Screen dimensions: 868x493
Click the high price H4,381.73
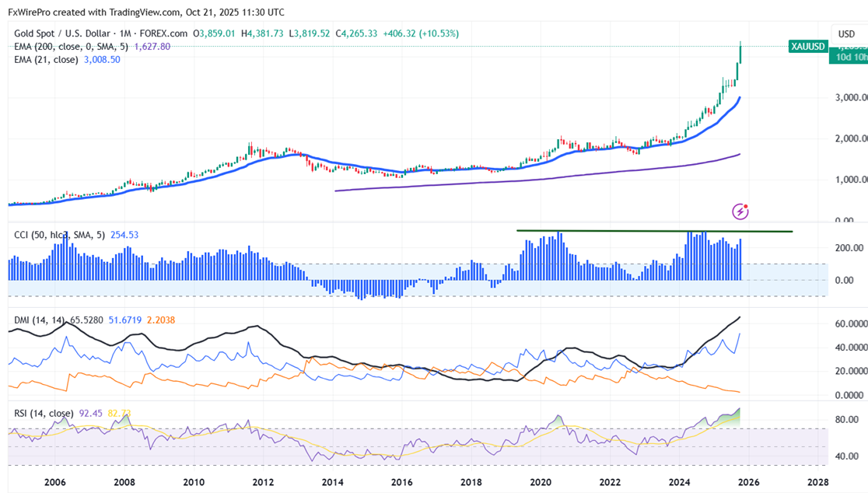(262, 33)
